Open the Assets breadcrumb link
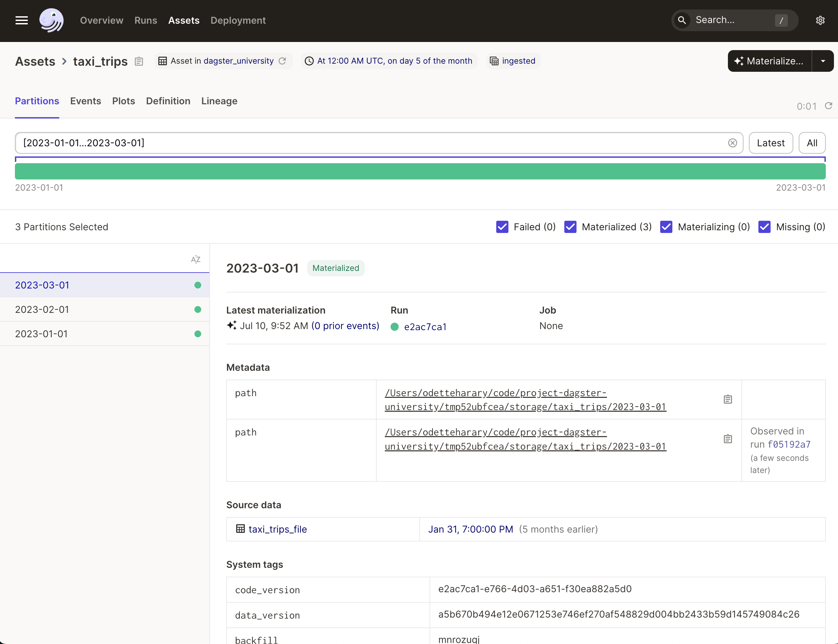Viewport: 838px width, 644px height. tap(35, 61)
